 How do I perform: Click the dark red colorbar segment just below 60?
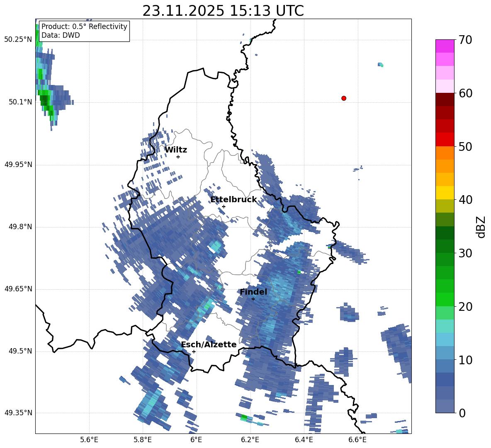[x=445, y=99]
